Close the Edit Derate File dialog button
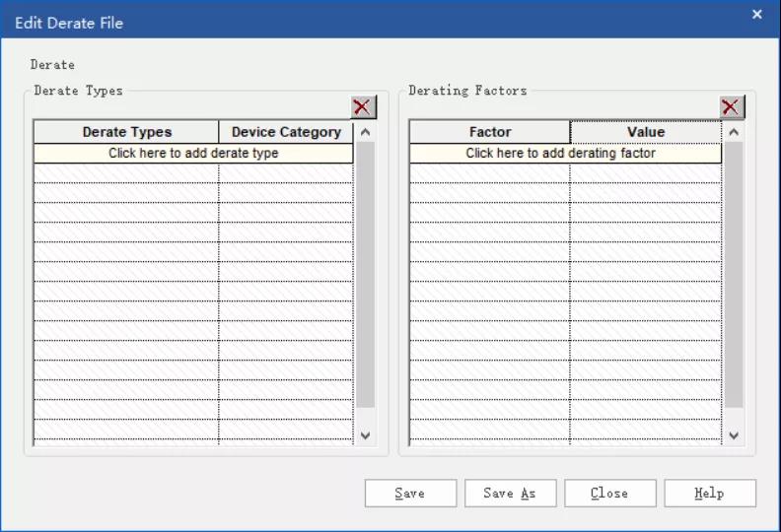The width and height of the screenshot is (781, 532). pyautogui.click(x=609, y=494)
